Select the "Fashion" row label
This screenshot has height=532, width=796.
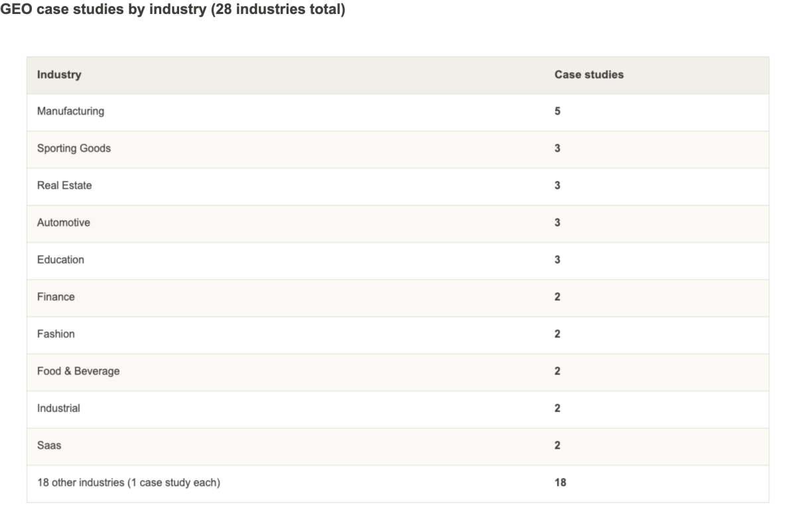(56, 334)
